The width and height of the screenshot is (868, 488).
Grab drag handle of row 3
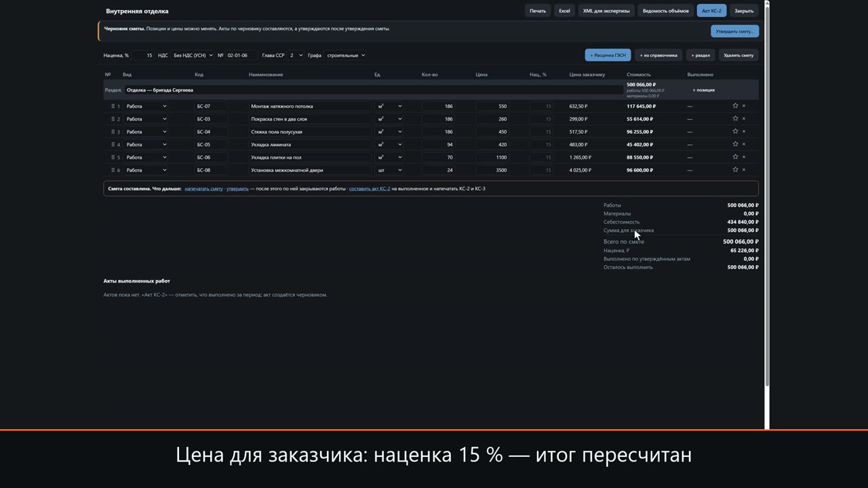coord(113,132)
